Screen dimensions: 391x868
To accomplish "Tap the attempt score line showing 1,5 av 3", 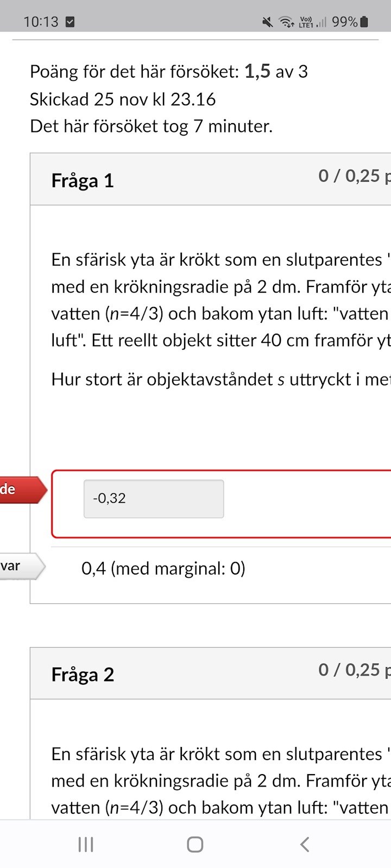I will pyautogui.click(x=169, y=72).
